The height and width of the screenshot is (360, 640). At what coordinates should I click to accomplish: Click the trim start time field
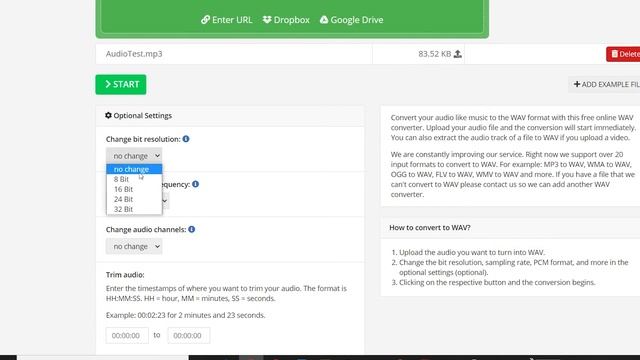[x=127, y=336]
